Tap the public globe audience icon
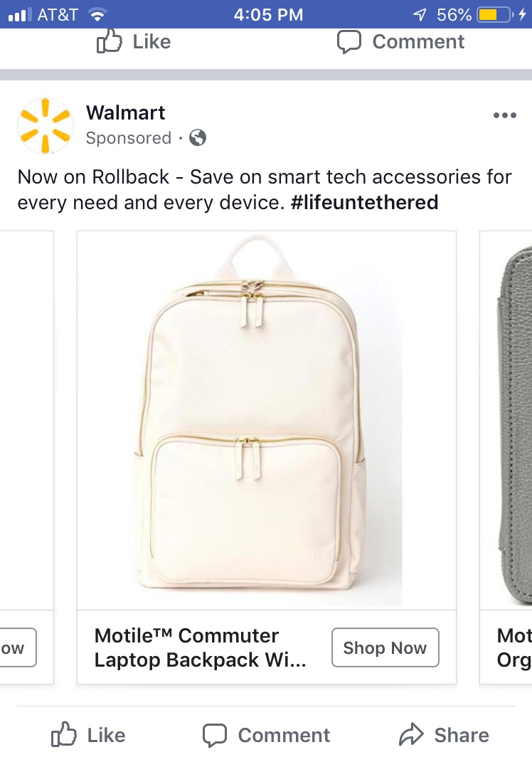The height and width of the screenshot is (762, 532). coord(198,137)
